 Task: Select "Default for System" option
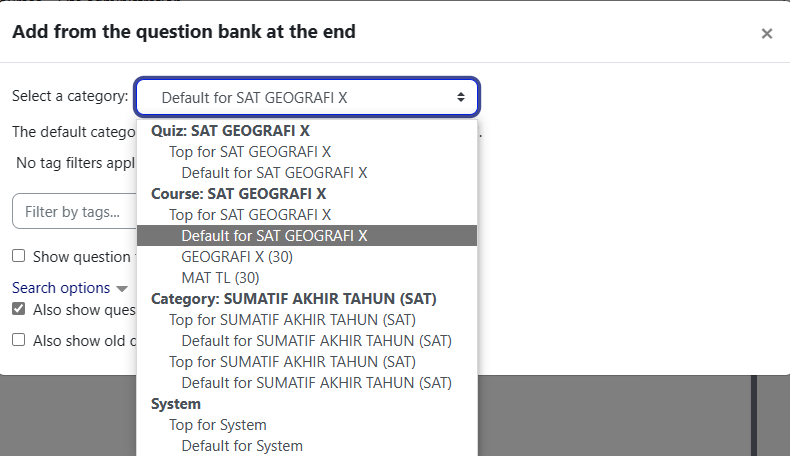tap(242, 446)
